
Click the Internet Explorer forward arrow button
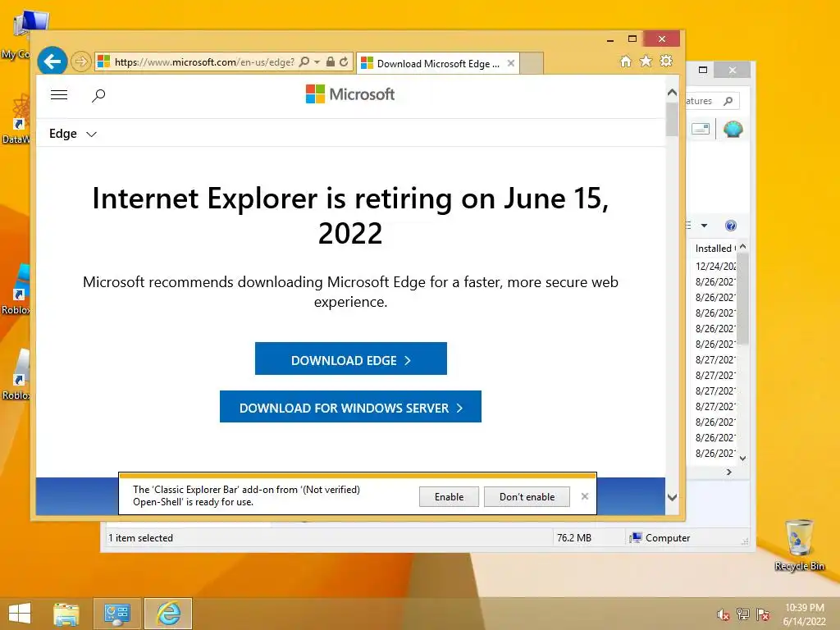tap(81, 62)
